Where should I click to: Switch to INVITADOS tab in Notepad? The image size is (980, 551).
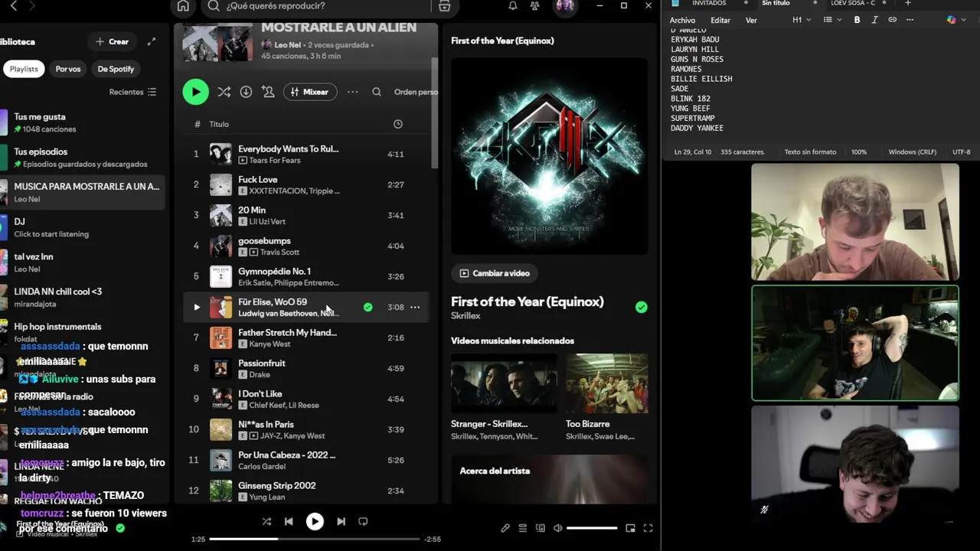(709, 3)
